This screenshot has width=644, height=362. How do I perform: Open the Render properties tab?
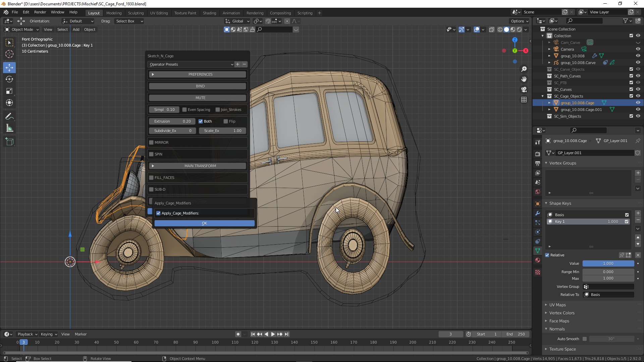point(538,154)
